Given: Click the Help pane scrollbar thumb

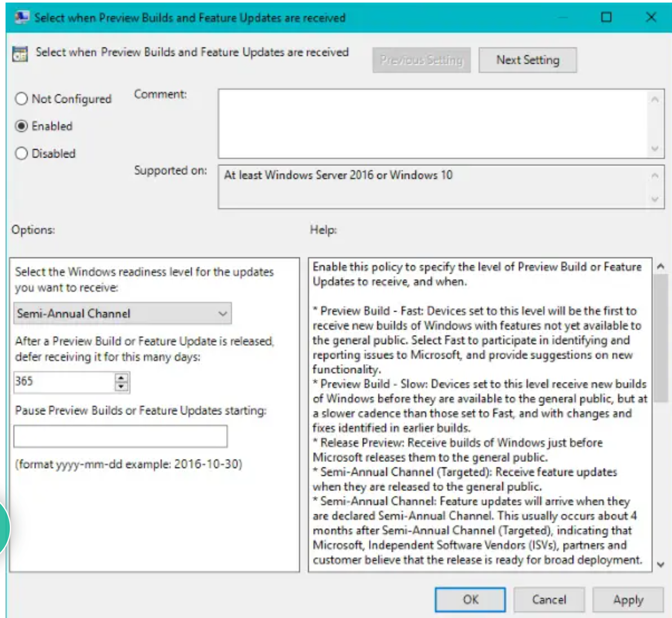Looking at the screenshot, I should click(x=661, y=338).
